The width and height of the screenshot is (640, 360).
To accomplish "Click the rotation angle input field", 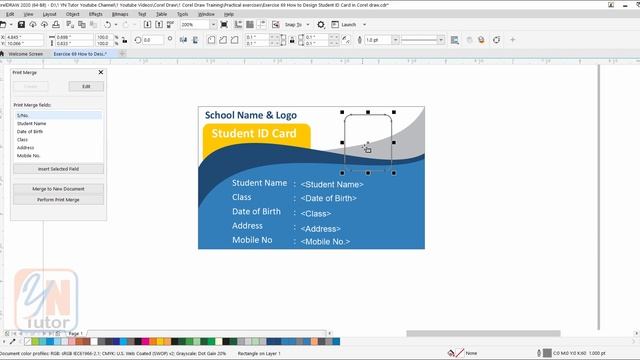I will pos(153,40).
